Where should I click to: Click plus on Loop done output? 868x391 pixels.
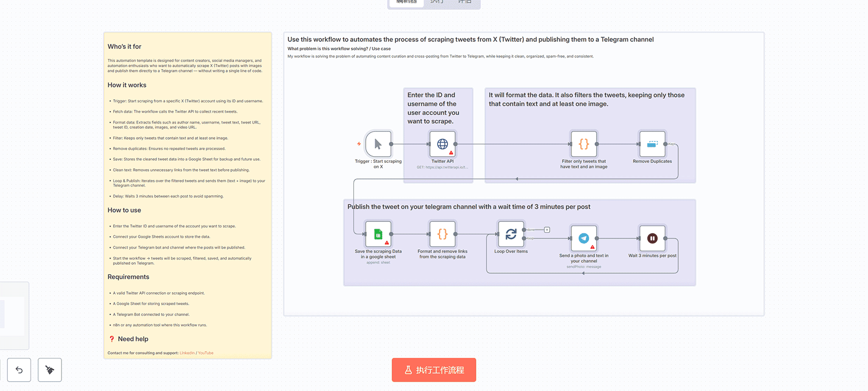[547, 230]
